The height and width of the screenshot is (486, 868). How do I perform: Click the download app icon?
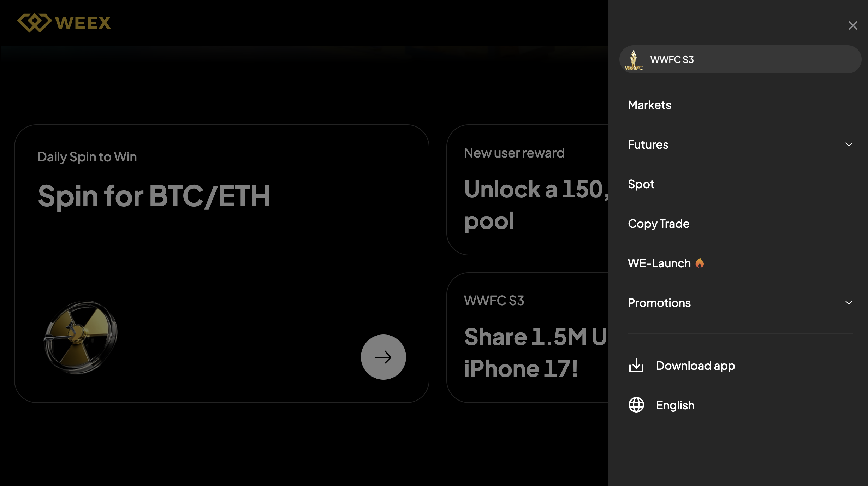[636, 366]
